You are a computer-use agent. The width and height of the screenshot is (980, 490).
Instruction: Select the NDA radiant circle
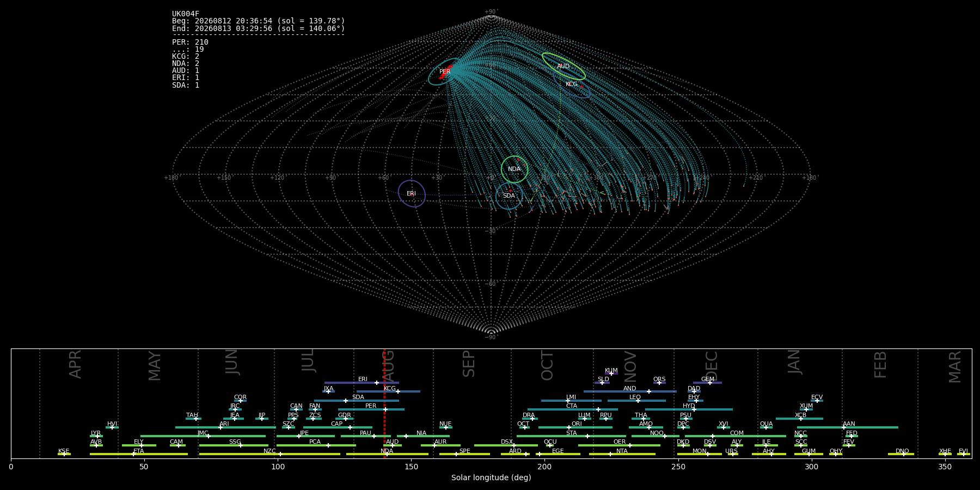click(x=514, y=169)
